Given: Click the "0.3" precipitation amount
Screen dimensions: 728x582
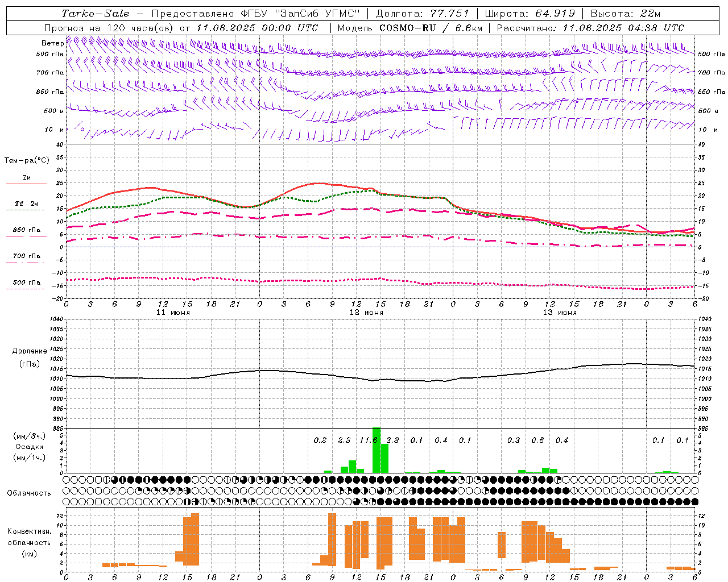Looking at the screenshot, I should pyautogui.click(x=514, y=440).
